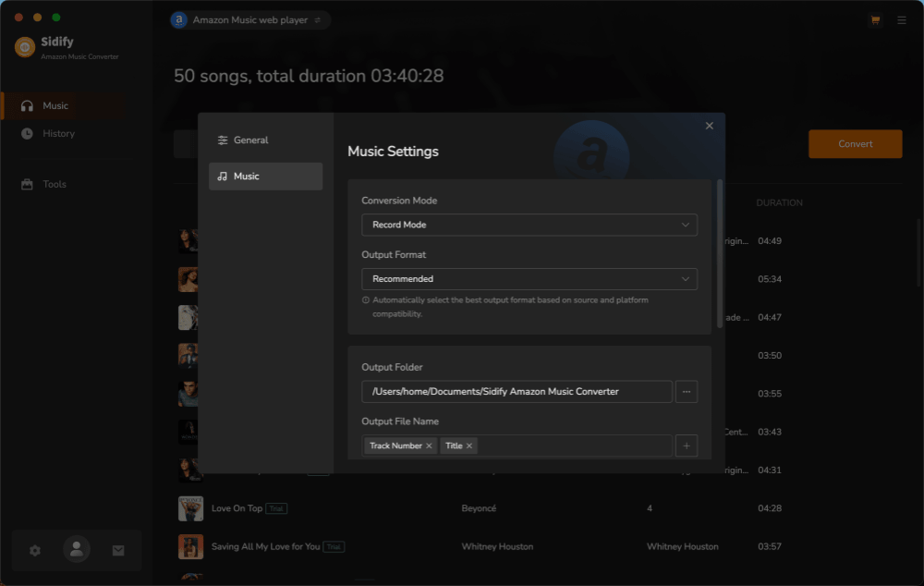The width and height of the screenshot is (924, 586).
Task: Open the mail feedback icon
Action: point(118,550)
